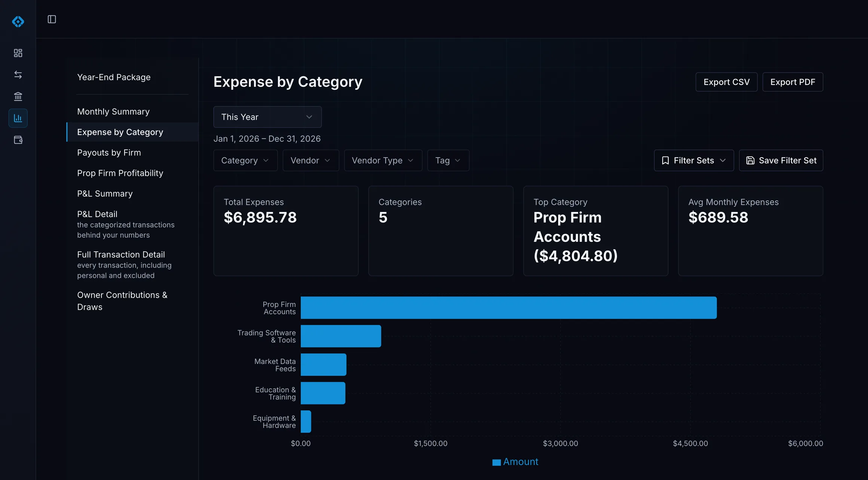Expand the Category filter dropdown

click(x=245, y=160)
